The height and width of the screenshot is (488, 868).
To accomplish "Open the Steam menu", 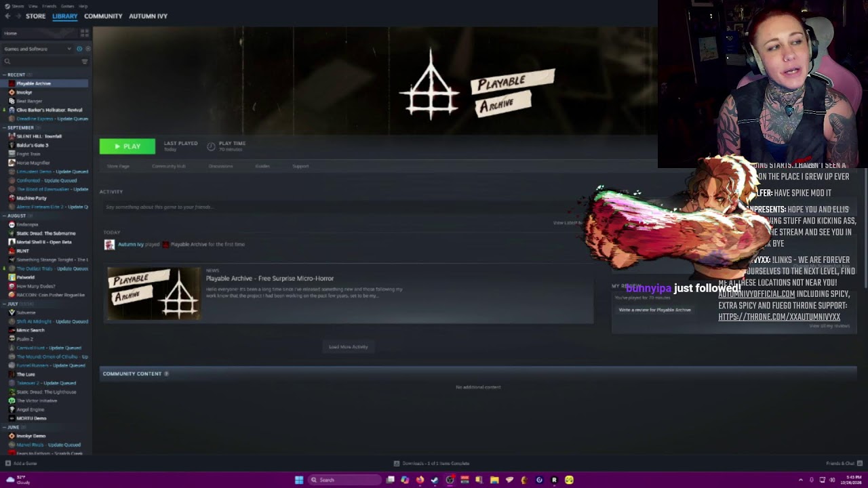I will pos(18,5).
